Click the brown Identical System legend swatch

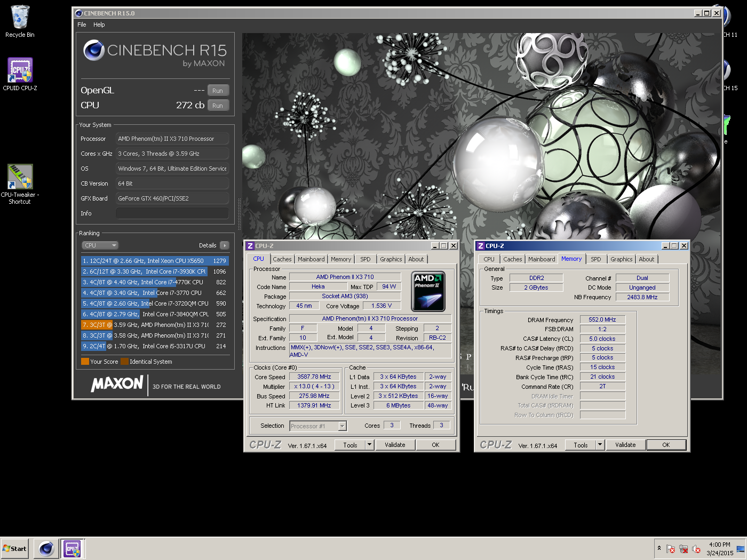(x=124, y=362)
